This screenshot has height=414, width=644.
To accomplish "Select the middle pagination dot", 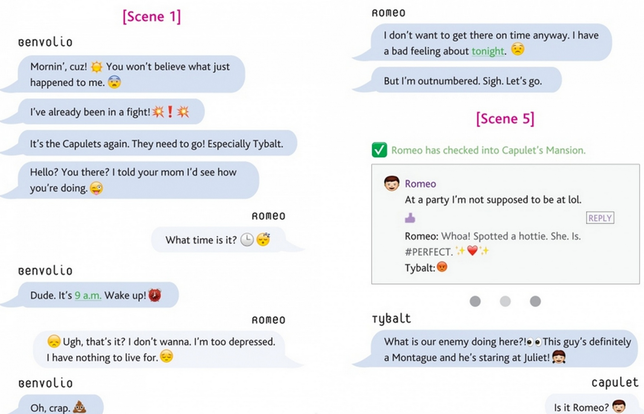I will point(505,301).
